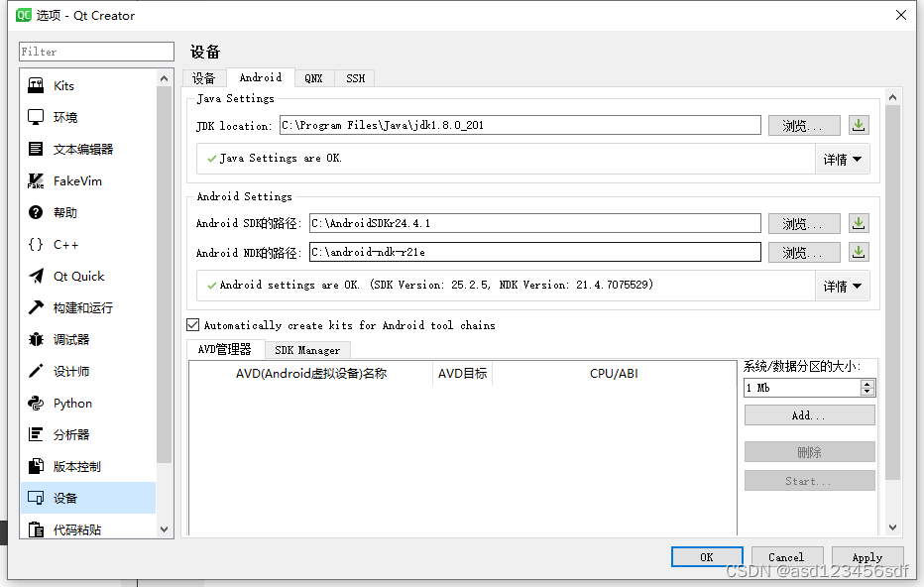Select the 设计师 pencil icon
Viewport: 924px width, 587px height.
(x=36, y=371)
